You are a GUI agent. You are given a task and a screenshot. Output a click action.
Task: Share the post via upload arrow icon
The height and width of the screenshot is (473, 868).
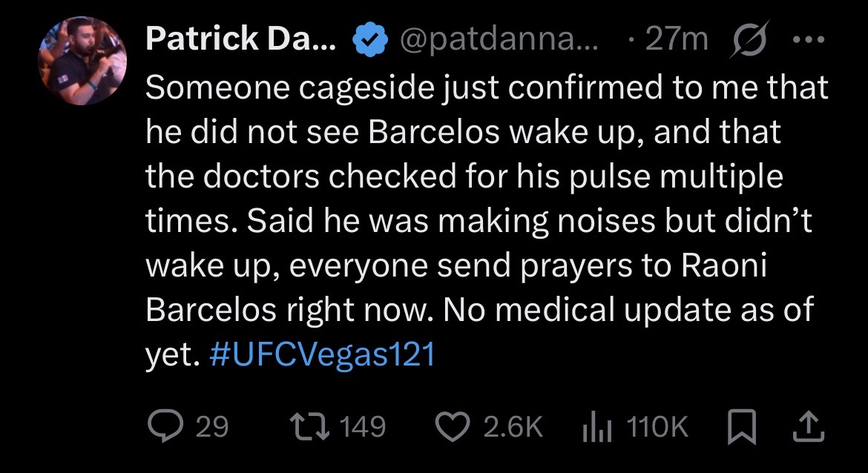(x=809, y=426)
